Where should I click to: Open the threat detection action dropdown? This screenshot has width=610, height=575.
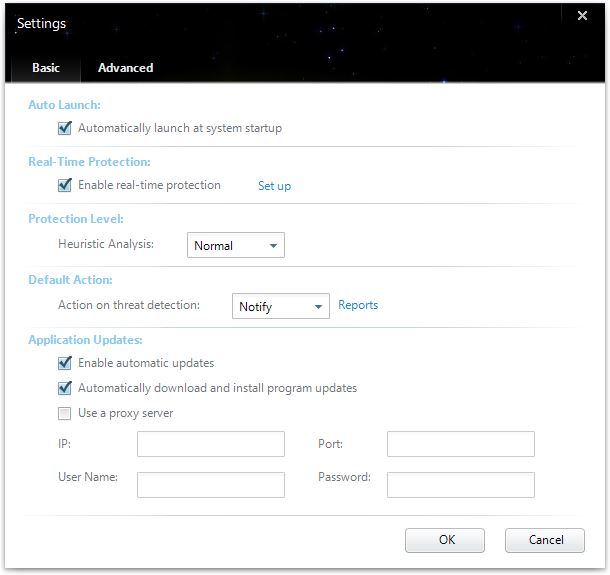[280, 307]
